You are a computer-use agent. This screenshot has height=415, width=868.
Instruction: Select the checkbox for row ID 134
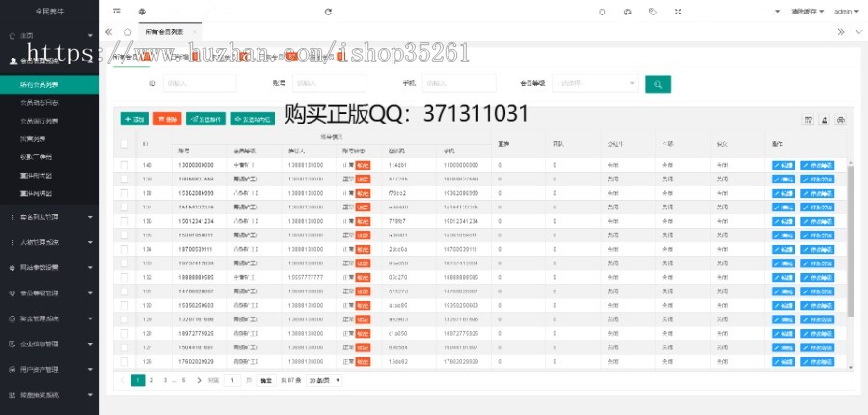[124, 248]
